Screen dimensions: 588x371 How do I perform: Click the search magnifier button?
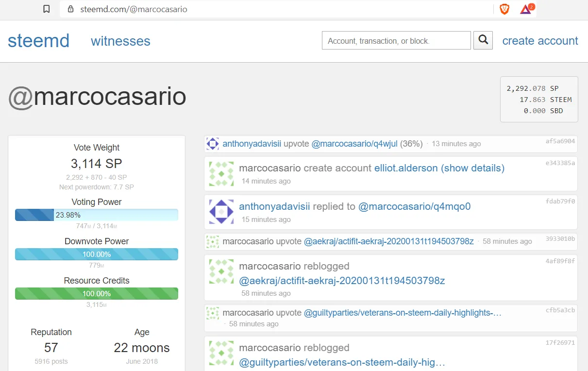coord(483,40)
